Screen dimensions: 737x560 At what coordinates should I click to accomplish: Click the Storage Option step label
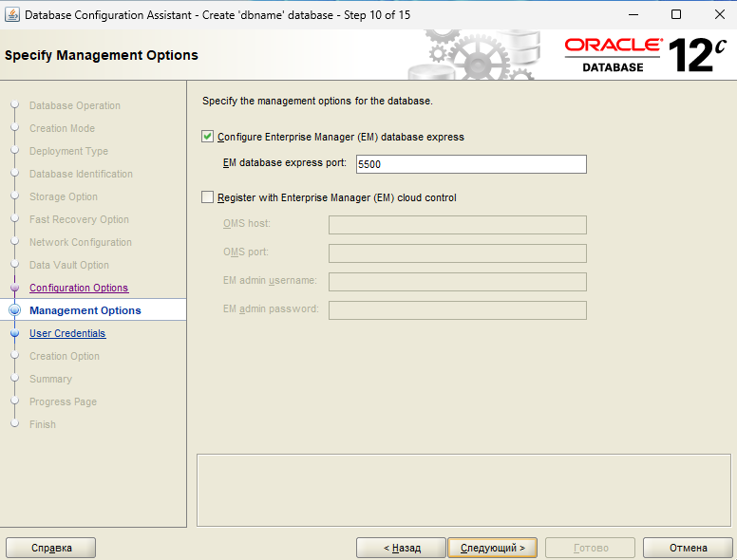click(x=64, y=196)
